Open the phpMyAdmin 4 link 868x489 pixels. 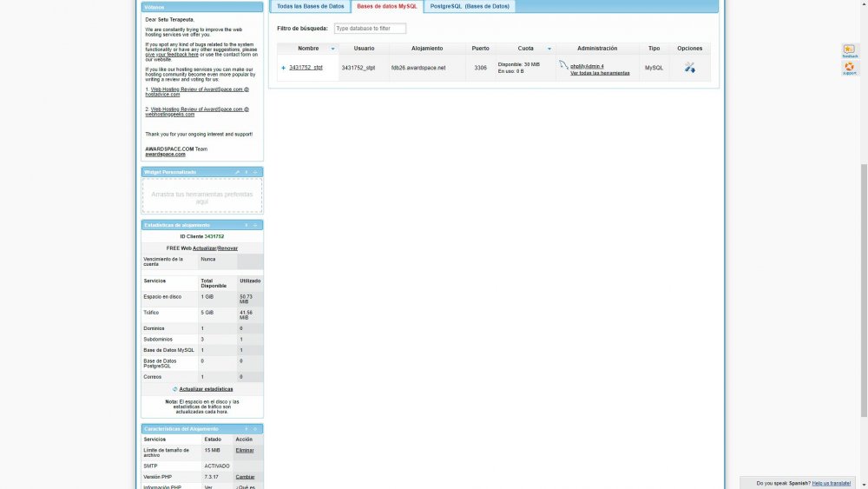(587, 67)
